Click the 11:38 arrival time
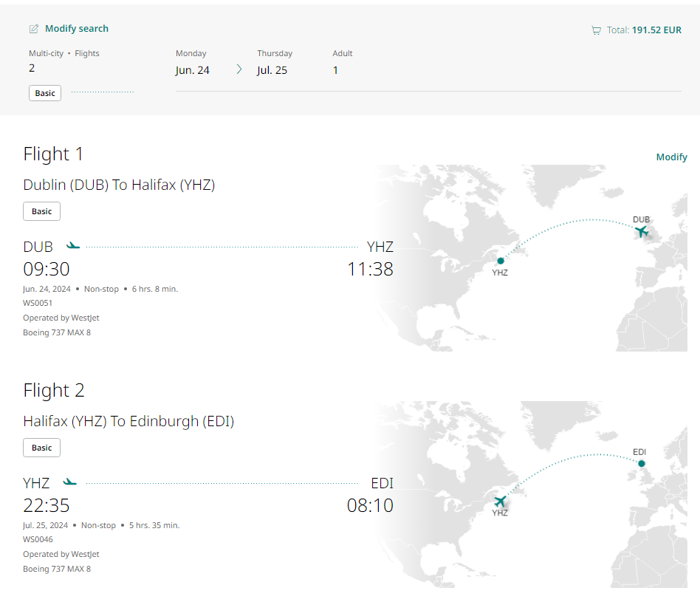The image size is (700, 602). point(370,270)
